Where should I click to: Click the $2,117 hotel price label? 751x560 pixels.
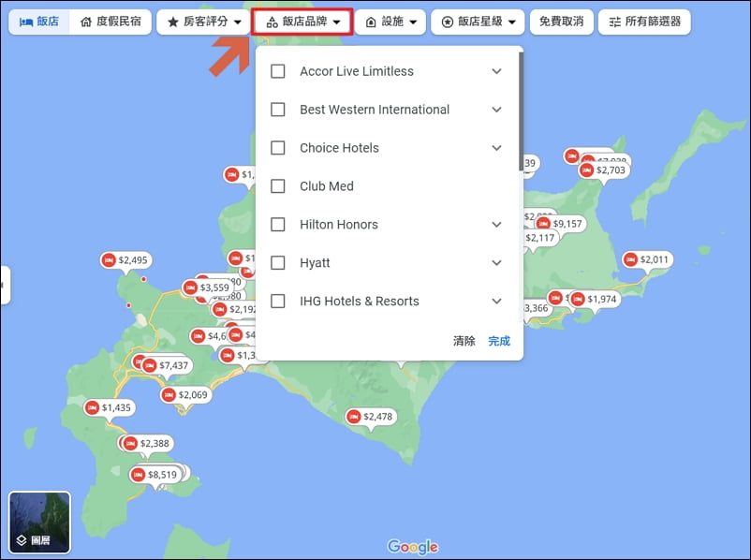540,238
